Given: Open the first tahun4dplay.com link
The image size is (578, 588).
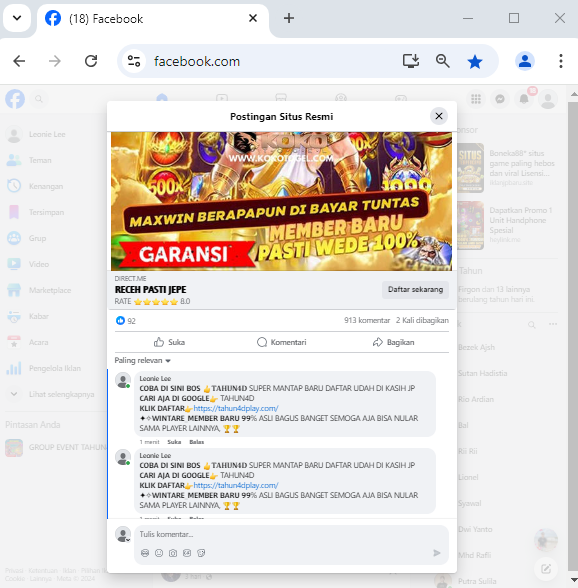Looking at the screenshot, I should [236, 408].
